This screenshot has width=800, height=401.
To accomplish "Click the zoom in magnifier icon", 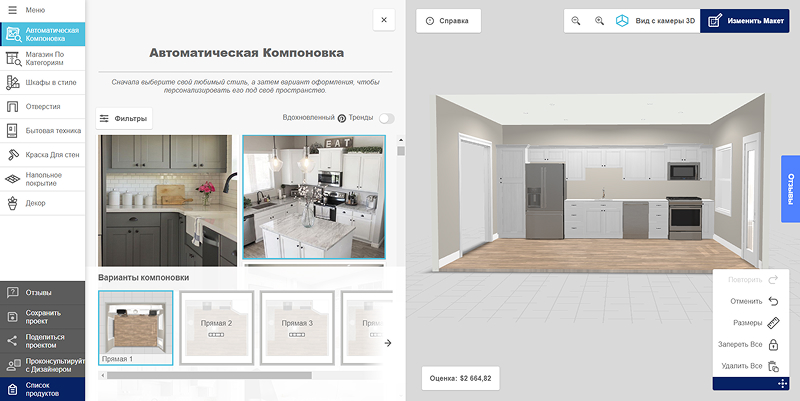I will coord(599,21).
